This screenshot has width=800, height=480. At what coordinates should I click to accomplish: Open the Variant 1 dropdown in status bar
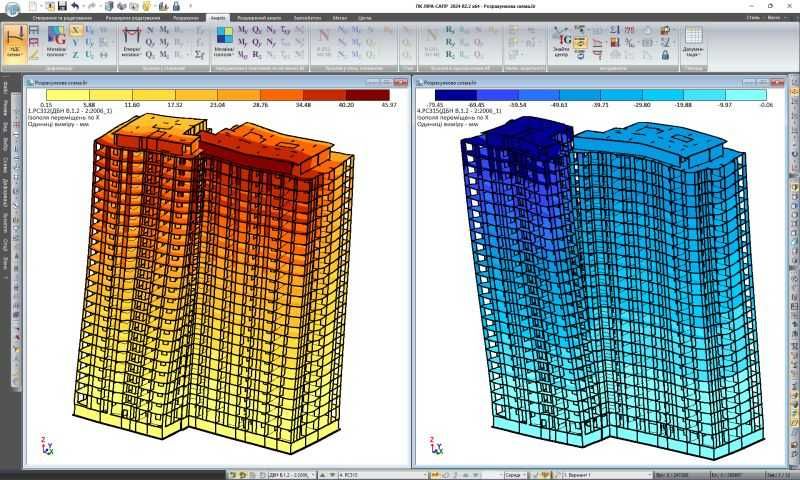607,475
